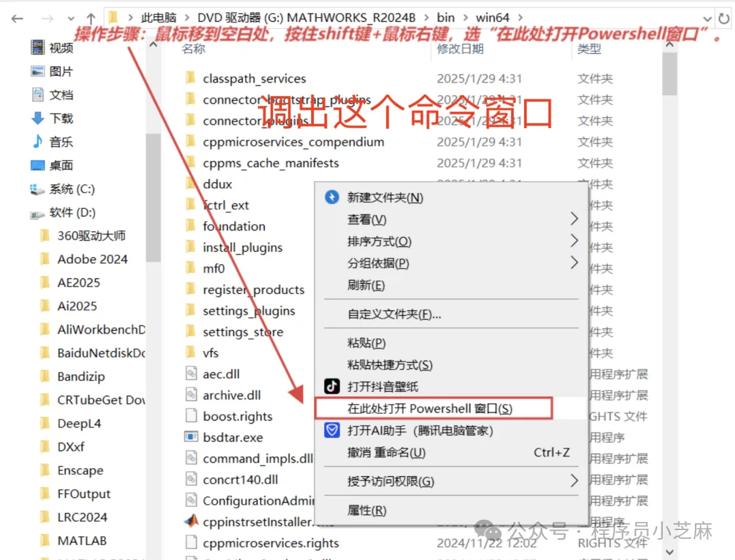Expand 查看(V) submenu arrow
Image resolution: width=735 pixels, height=560 pixels.
(574, 219)
